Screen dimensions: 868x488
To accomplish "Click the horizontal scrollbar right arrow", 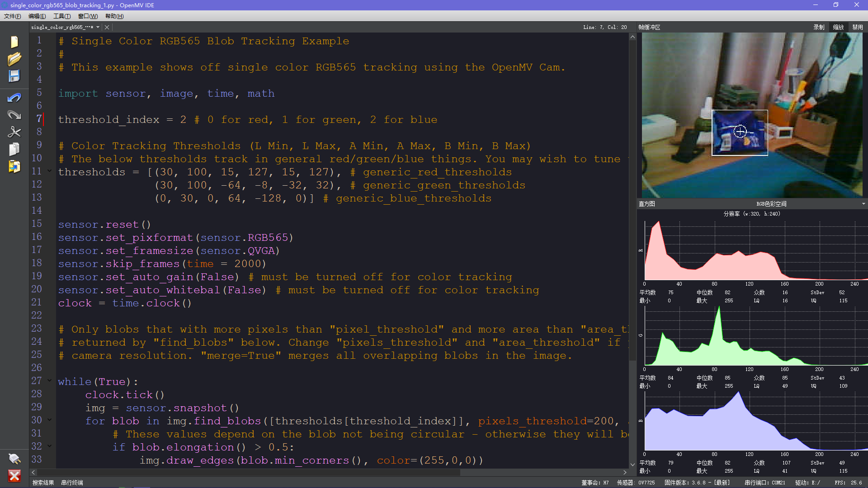I will tap(625, 472).
